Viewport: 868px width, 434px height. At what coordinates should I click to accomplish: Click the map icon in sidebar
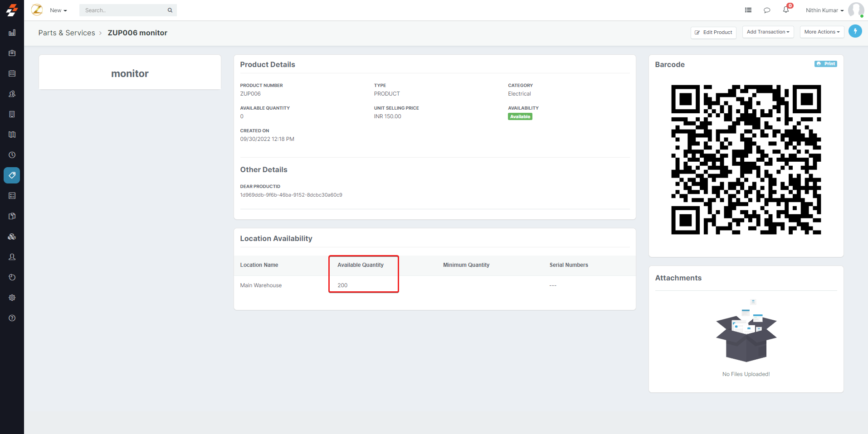(12, 135)
